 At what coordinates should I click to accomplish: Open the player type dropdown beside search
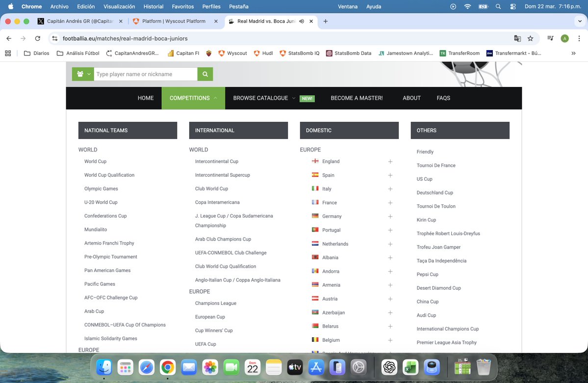(x=83, y=74)
